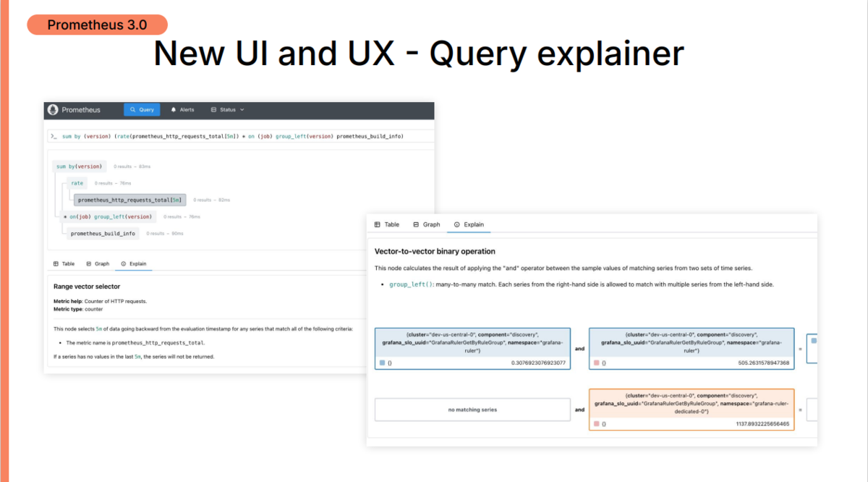Click pink swatch beside 505.2631578947368
The width and height of the screenshot is (868, 482).
click(596, 363)
